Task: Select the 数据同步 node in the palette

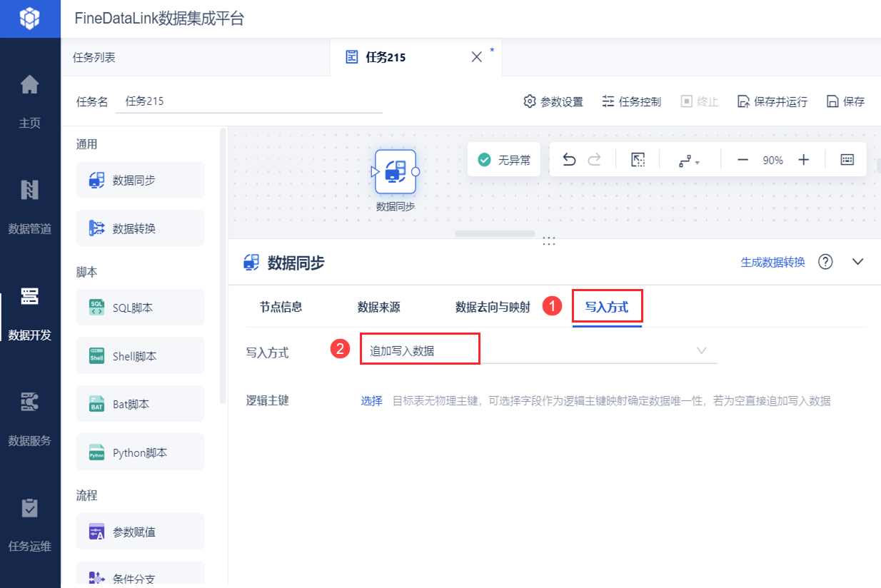Action: coord(141,180)
